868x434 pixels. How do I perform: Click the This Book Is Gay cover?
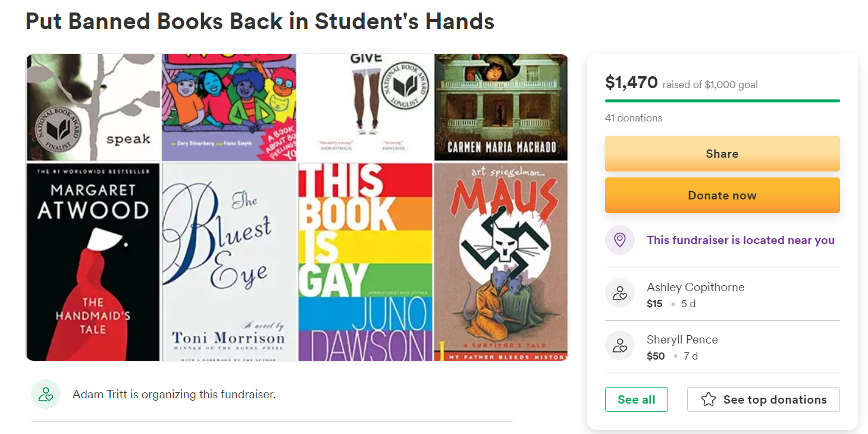point(365,262)
